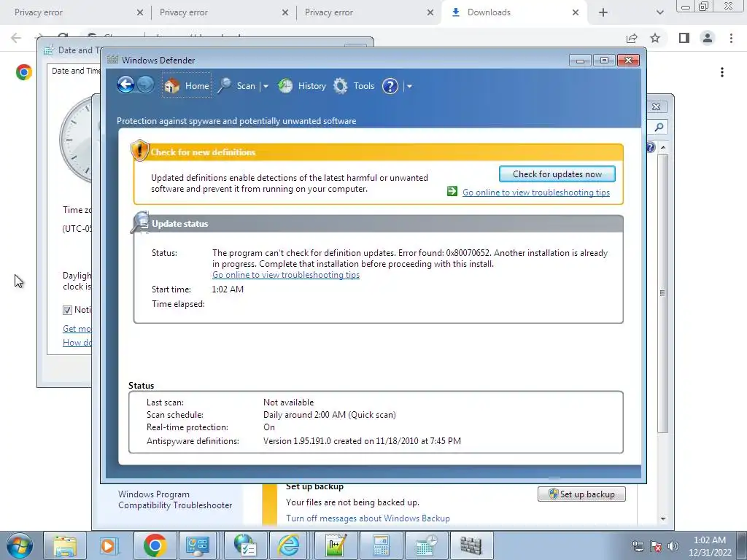The height and width of the screenshot is (560, 747).
Task: Expand the Scan options dropdown arrow
Action: click(266, 86)
